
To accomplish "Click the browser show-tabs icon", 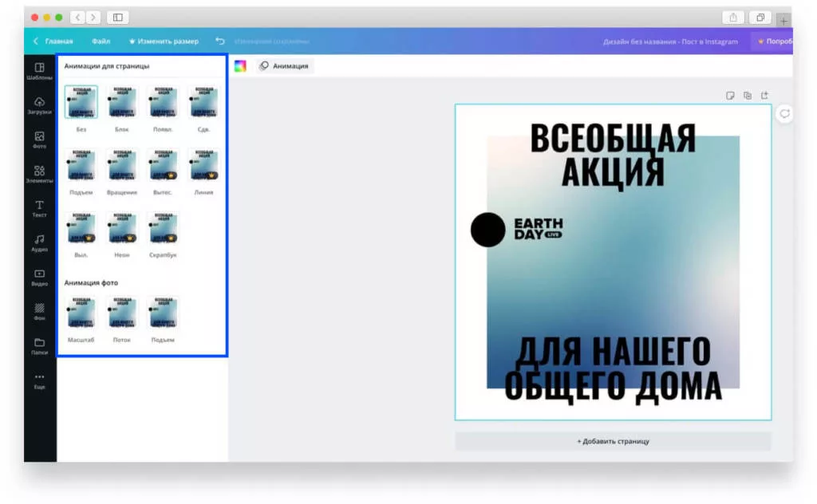I will click(760, 18).
